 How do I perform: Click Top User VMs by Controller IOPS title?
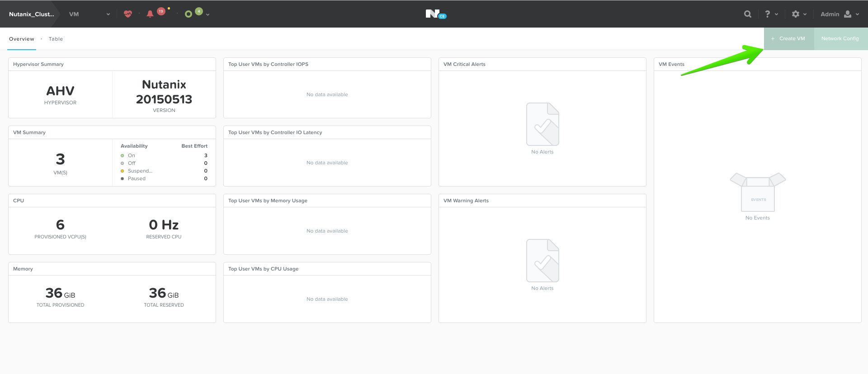268,64
